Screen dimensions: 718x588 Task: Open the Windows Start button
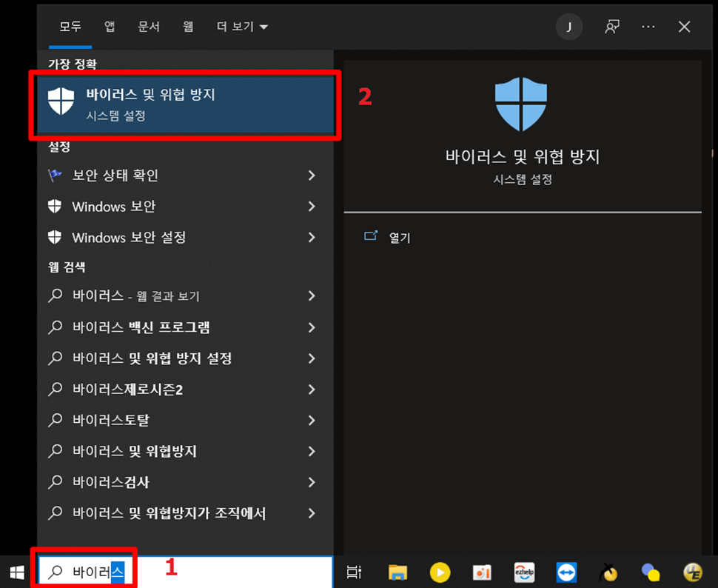pyautogui.click(x=18, y=572)
